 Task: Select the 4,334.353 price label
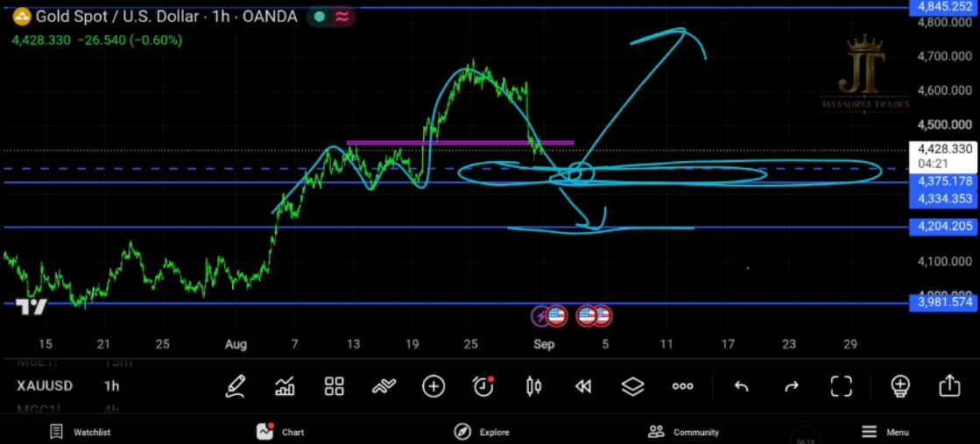[x=944, y=199]
